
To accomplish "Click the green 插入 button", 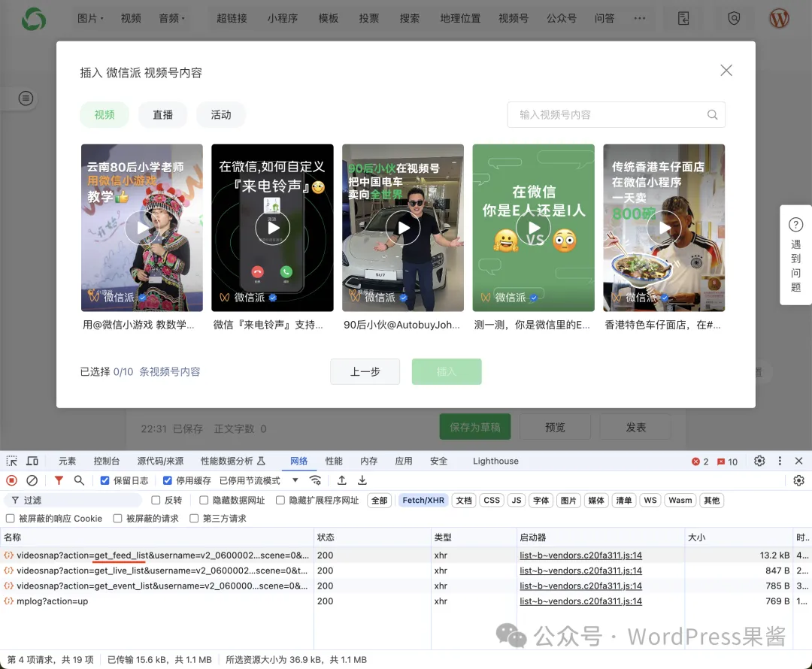I will 447,372.
